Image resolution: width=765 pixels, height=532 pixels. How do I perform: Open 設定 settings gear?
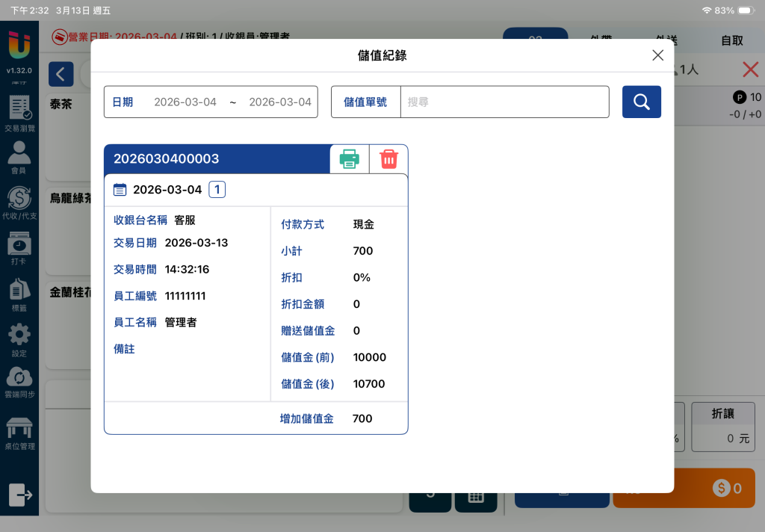pos(19,340)
